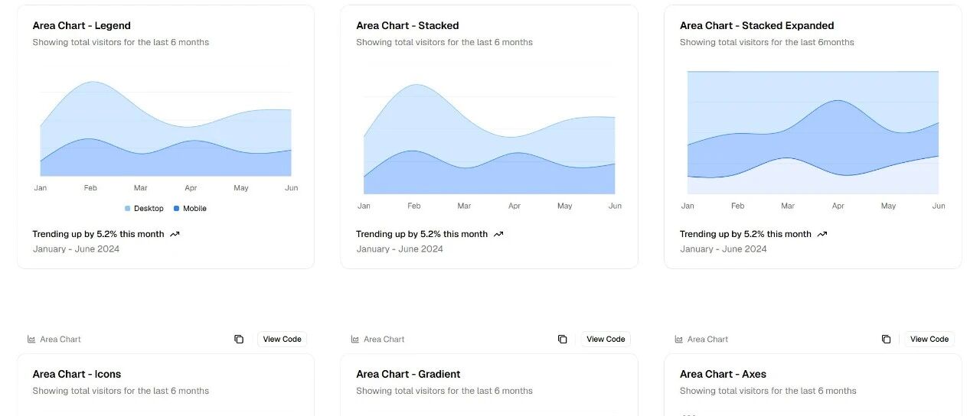Click the Area Chart label above the Icons card
Viewport: 980px width, 416px height.
(60, 340)
